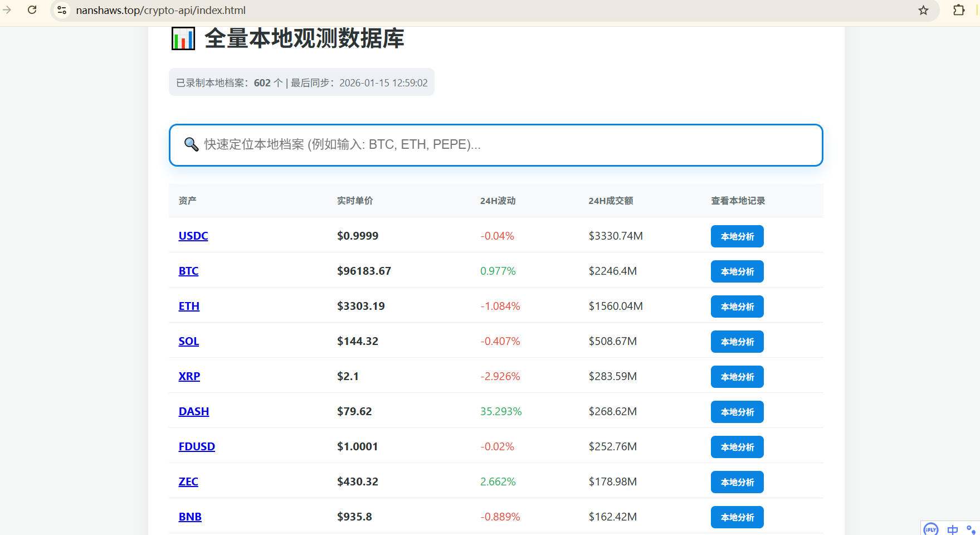980x535 pixels.
Task: Reload the page using the refresh icon
Action: pyautogui.click(x=32, y=9)
